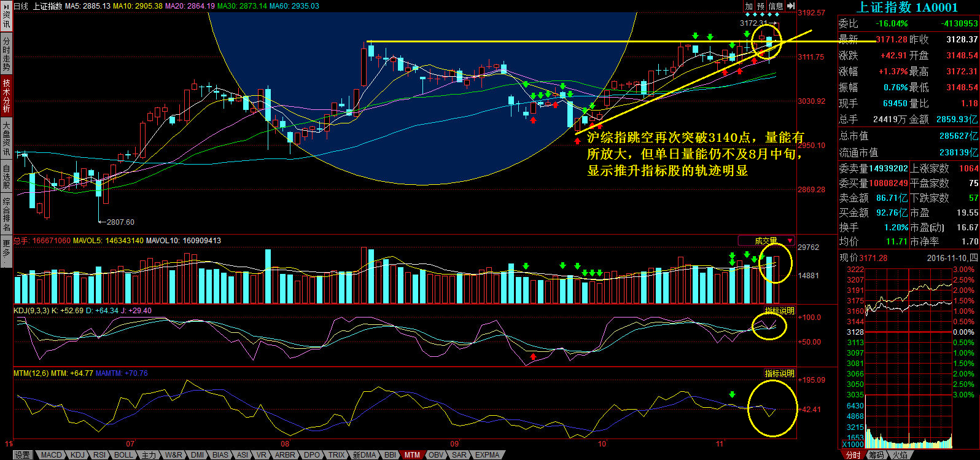The height and width of the screenshot is (460, 980).
Task: Click the X1000 volume scale label
Action: [x=852, y=444]
